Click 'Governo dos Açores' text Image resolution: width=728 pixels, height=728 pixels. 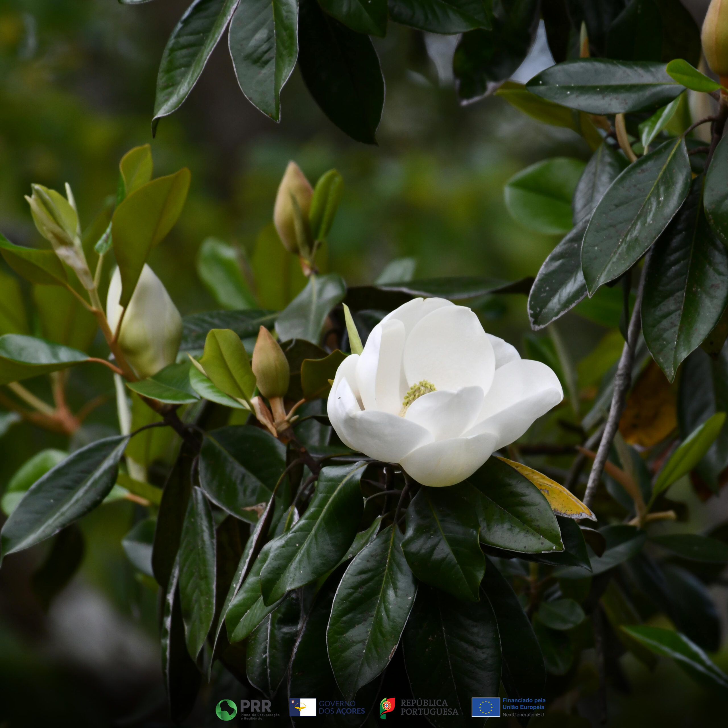point(342,708)
